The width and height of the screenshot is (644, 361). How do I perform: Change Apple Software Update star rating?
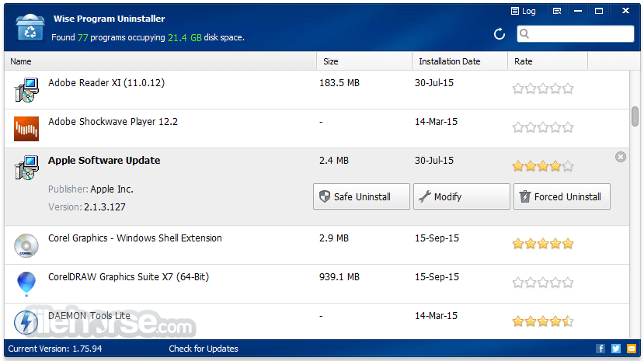(x=542, y=166)
